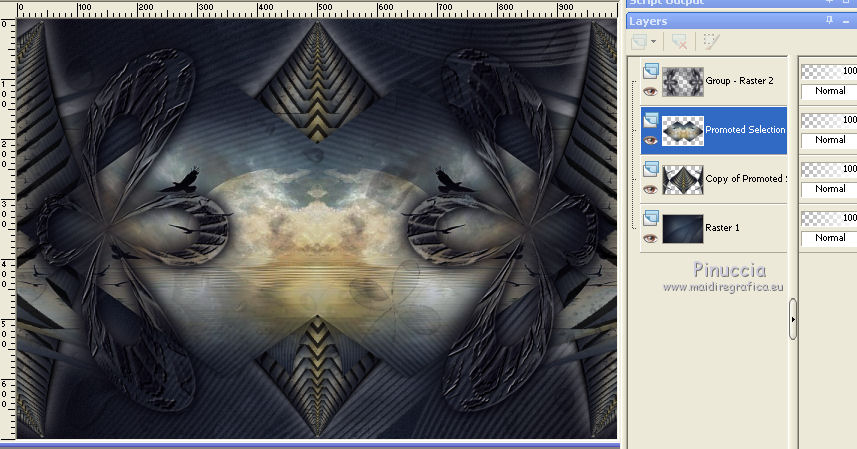
Task: Click raster layer-type icon of Copy of Promoted
Action: tap(650, 169)
